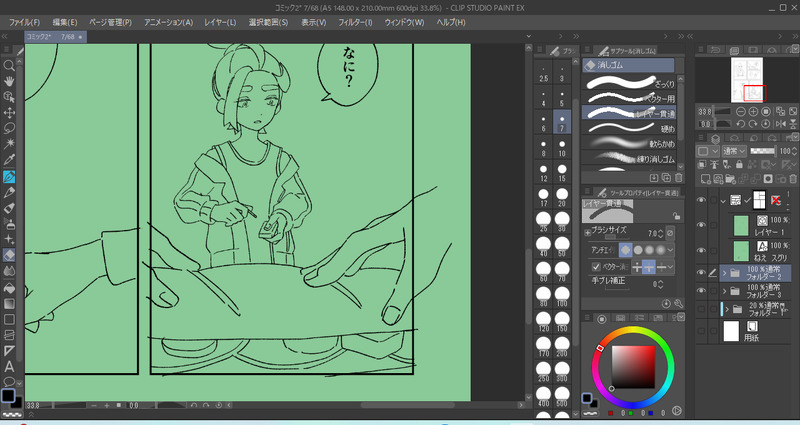800x425 pixels.
Task: Open the 編集(E) menu
Action: [65, 22]
